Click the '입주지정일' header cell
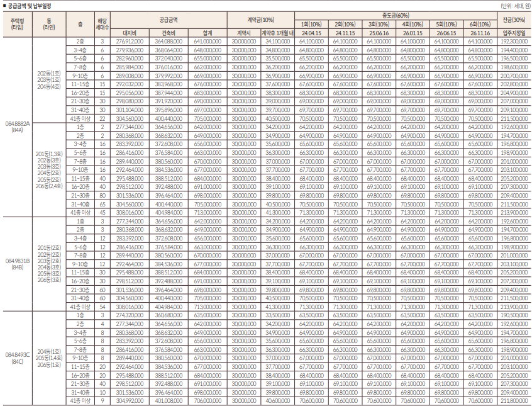 [514, 33]
